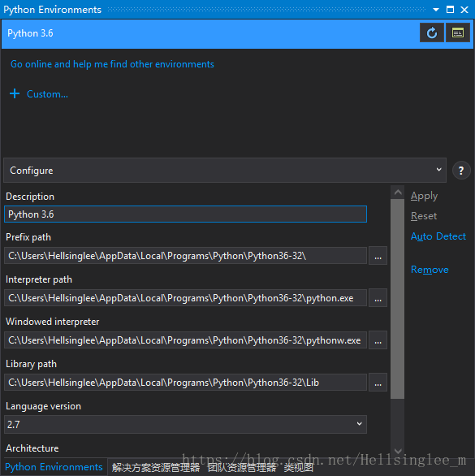
Task: Click Auto Detect link
Action: [438, 236]
